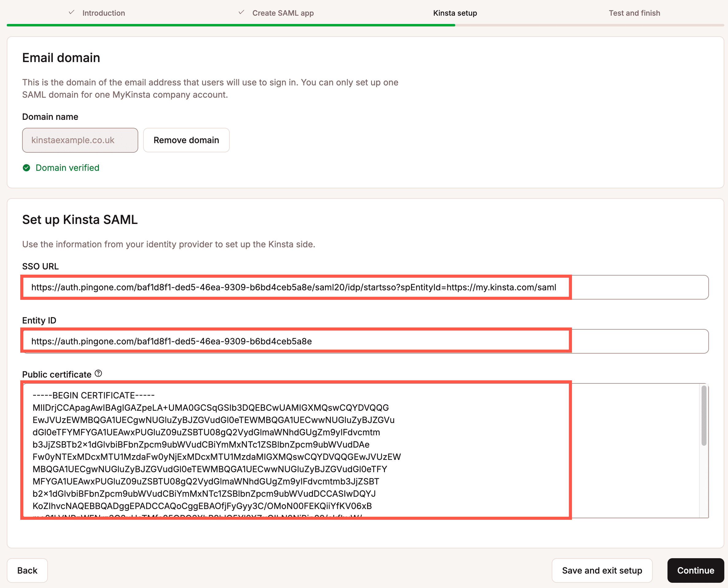Open the Public certificate help tooltip
This screenshot has width=728, height=588.
tap(98, 373)
